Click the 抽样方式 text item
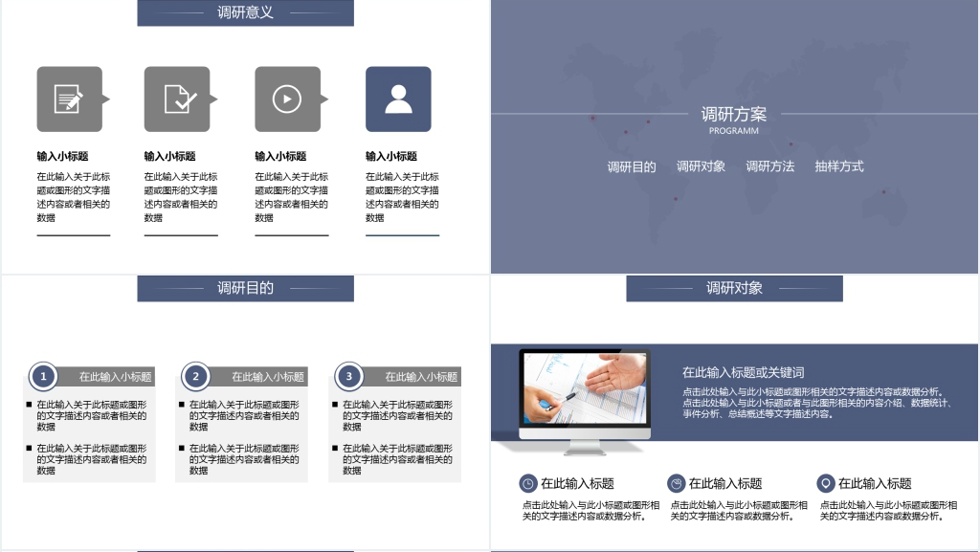 coord(839,166)
